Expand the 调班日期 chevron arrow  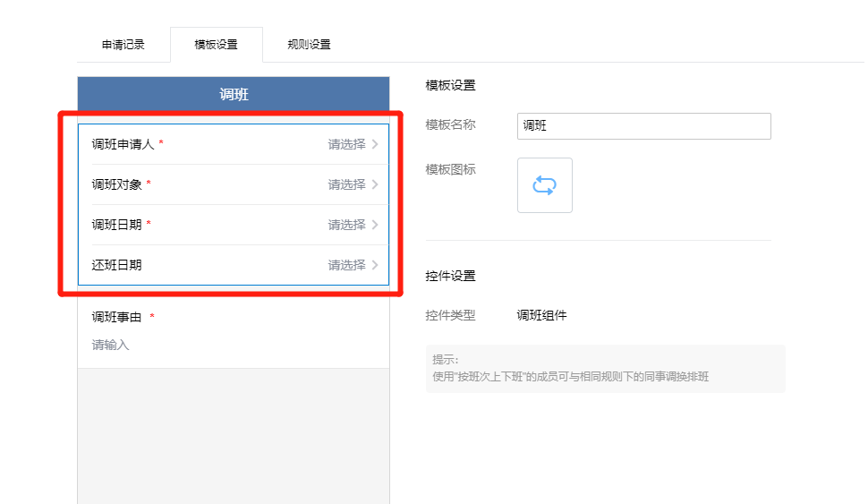375,225
